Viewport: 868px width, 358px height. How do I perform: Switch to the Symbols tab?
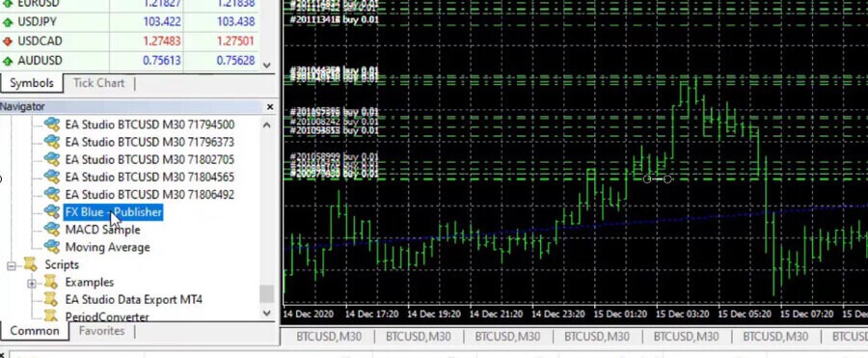point(32,83)
